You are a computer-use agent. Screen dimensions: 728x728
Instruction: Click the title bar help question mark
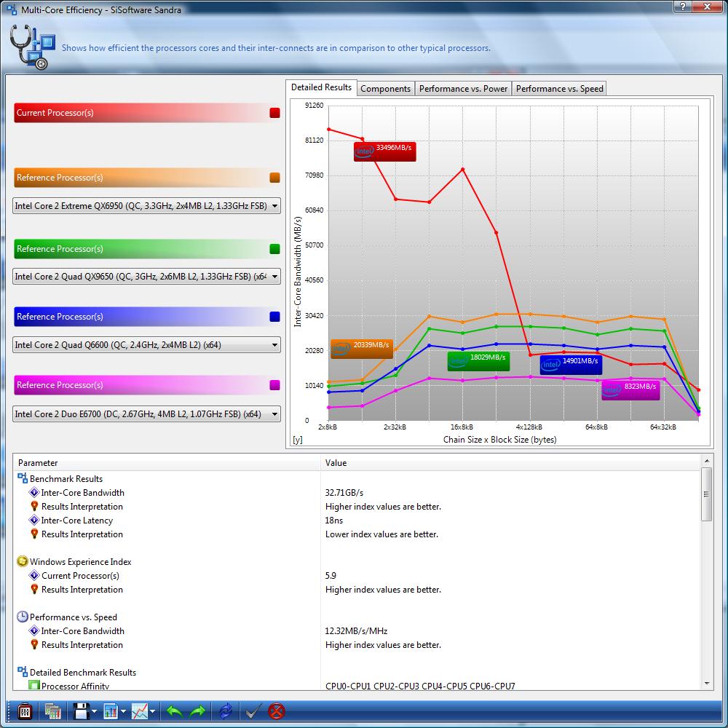click(x=683, y=7)
